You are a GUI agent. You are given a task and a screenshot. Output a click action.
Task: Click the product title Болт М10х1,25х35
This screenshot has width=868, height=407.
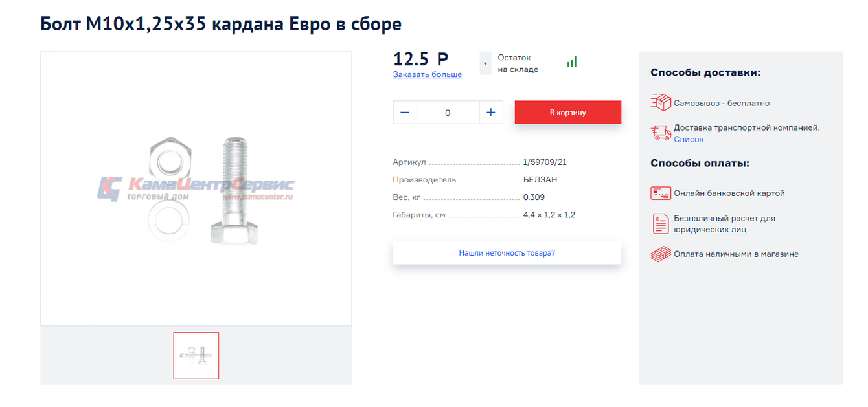click(221, 24)
